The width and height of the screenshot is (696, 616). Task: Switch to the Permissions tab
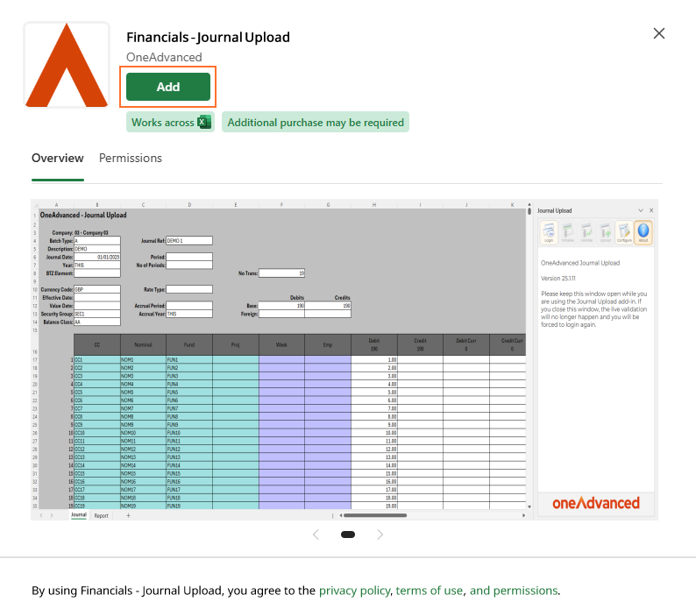pos(131,158)
